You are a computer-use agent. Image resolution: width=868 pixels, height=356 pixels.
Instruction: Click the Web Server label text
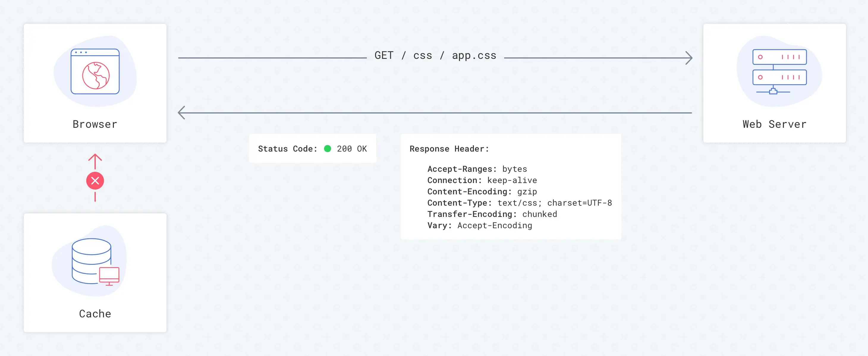click(x=774, y=124)
